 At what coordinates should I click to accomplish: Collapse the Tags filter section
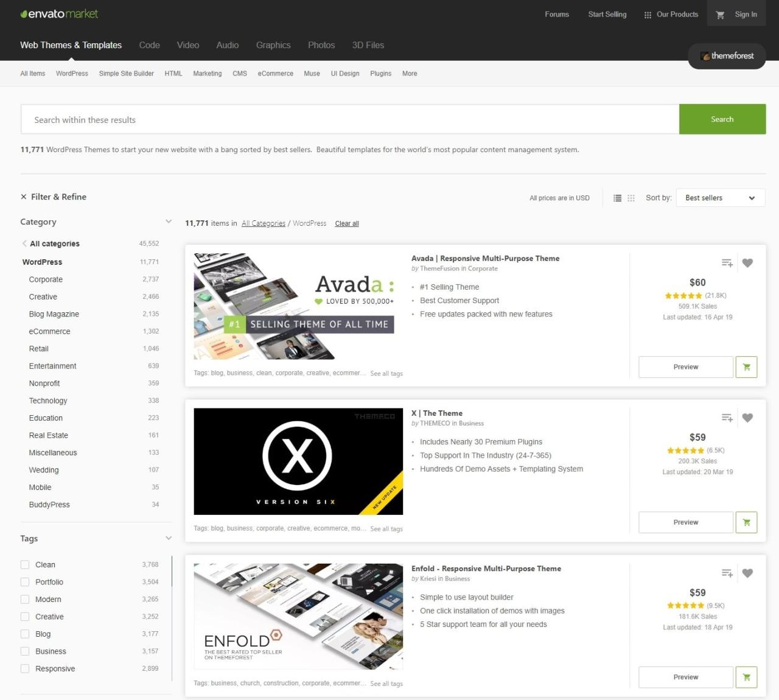(169, 538)
